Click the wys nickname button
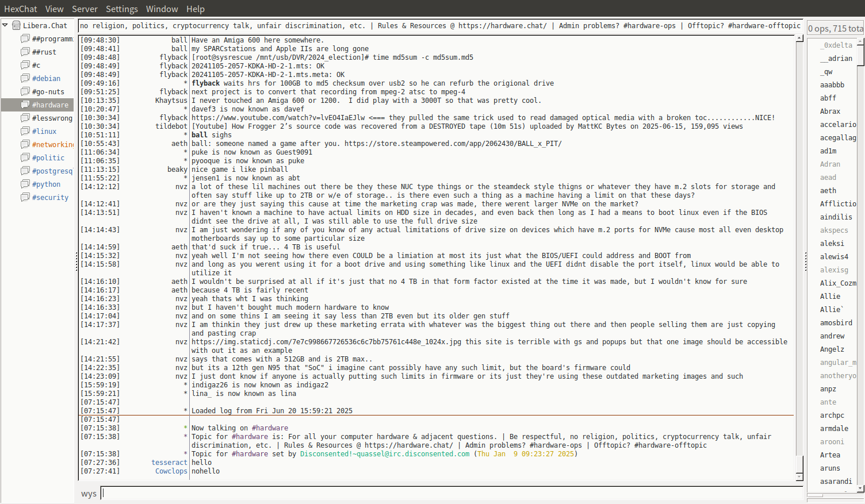 (x=89, y=494)
